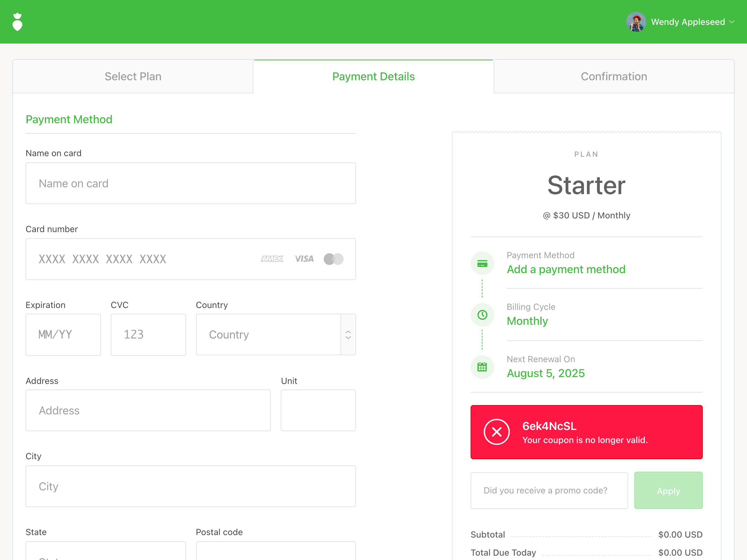
Task: Dismiss the coupon error with the X icon
Action: [x=496, y=432]
